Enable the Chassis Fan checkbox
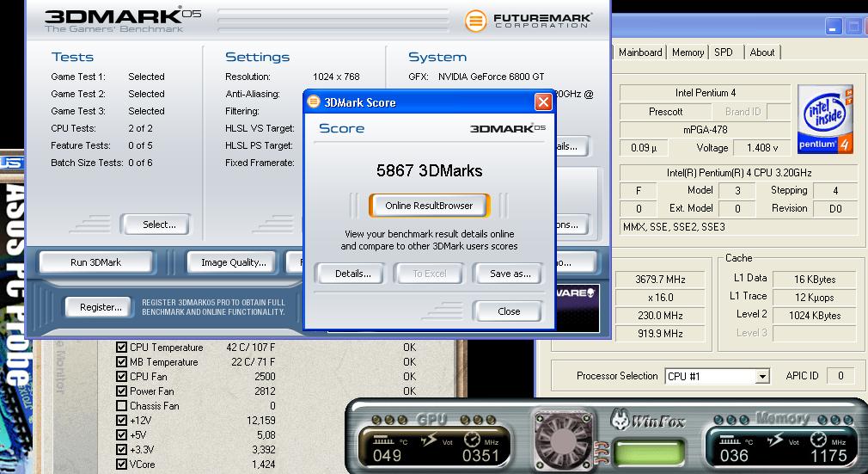This screenshot has height=474, width=868. [x=121, y=406]
